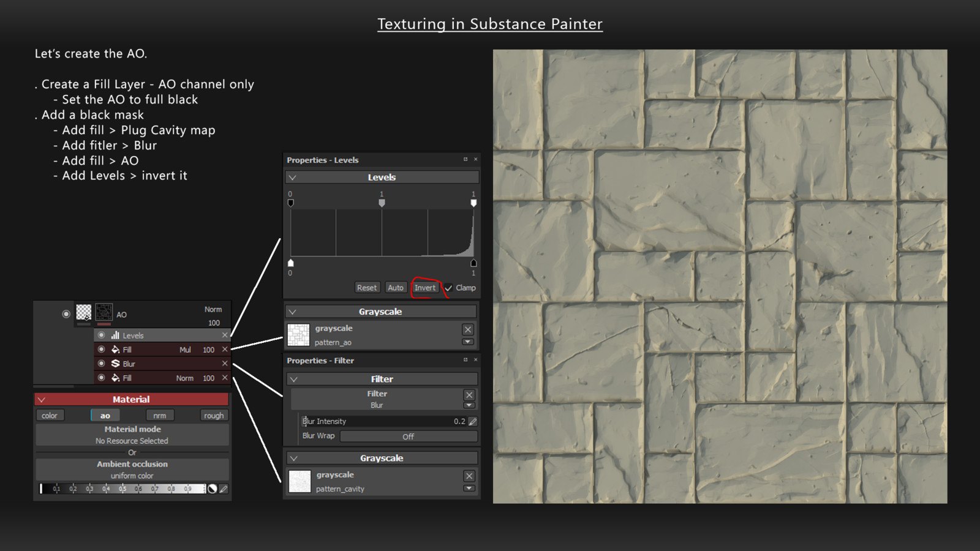
Task: Select the Substance S icon of Blur
Action: click(115, 364)
